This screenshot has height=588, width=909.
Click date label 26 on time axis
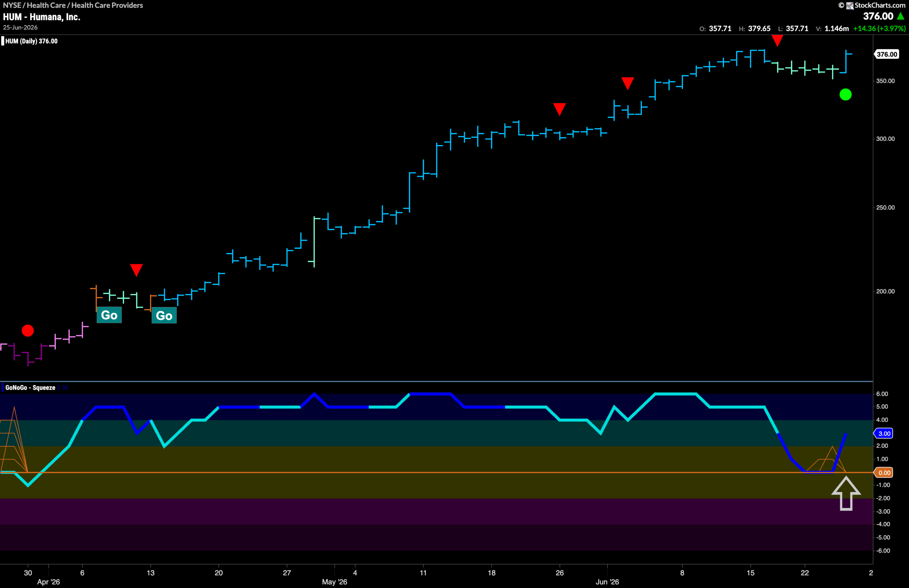click(x=560, y=573)
